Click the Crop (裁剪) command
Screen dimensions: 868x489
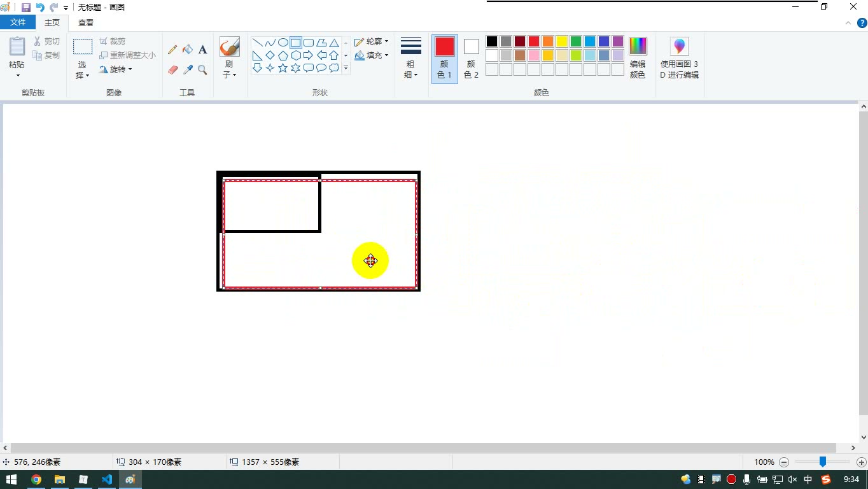point(113,41)
